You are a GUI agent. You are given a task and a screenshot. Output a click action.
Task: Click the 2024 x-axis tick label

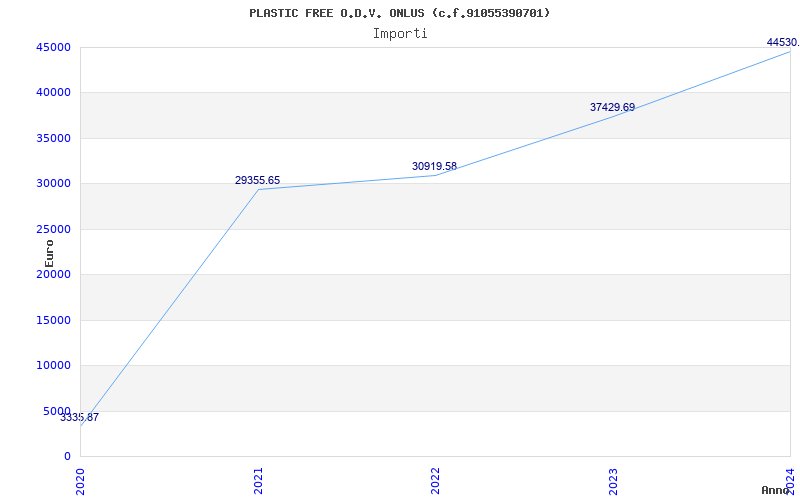[x=790, y=479]
